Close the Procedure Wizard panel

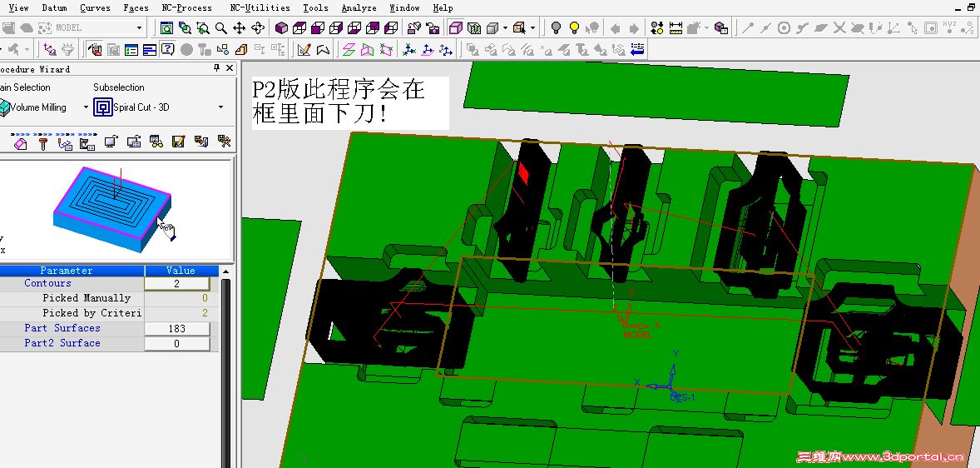[230, 68]
